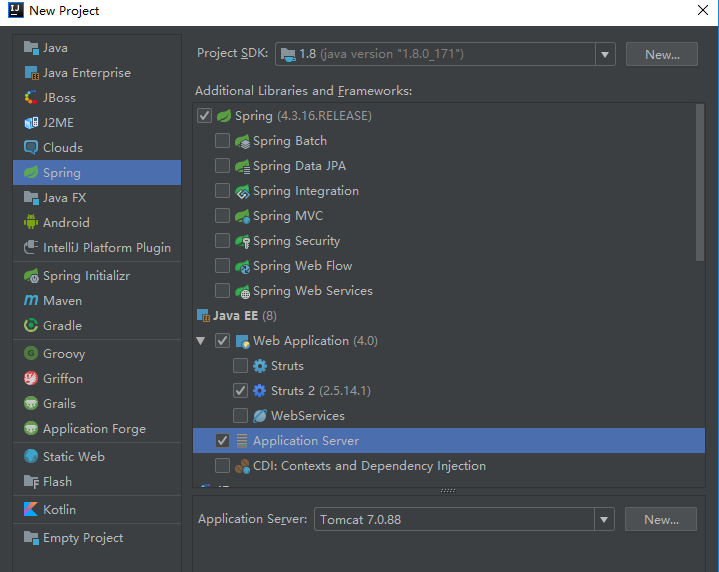Screen dimensions: 719x572
Task: Click the Maven icon in the project list
Action: click(x=30, y=300)
